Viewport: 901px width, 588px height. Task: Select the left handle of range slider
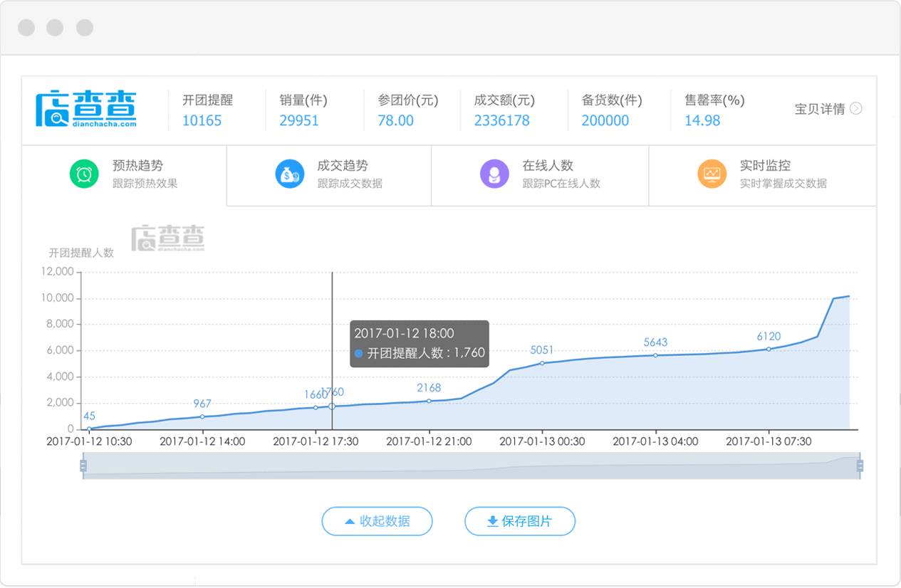point(83,466)
